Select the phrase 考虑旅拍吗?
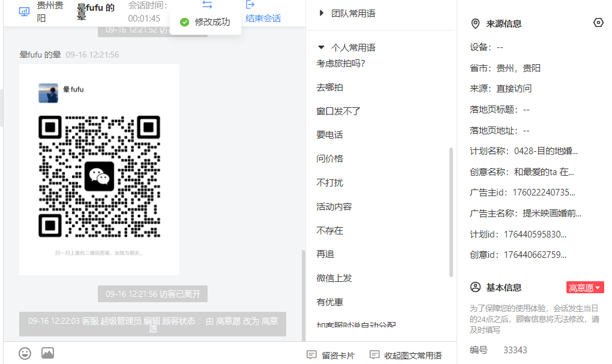 (x=340, y=63)
